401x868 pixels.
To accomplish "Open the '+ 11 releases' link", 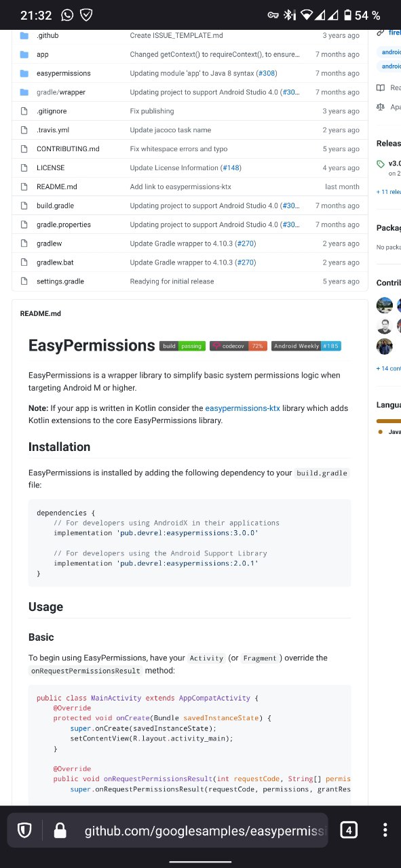I will (389, 192).
